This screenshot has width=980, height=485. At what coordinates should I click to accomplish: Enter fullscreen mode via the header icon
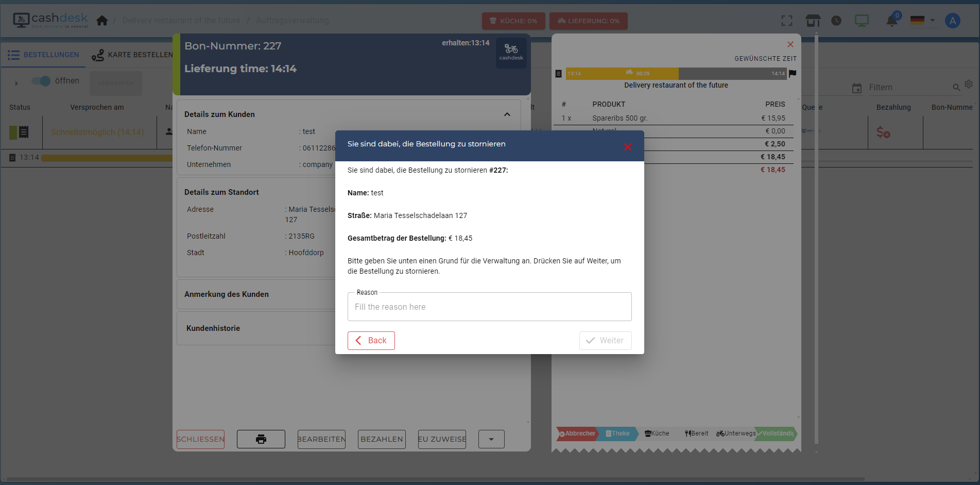coord(786,21)
